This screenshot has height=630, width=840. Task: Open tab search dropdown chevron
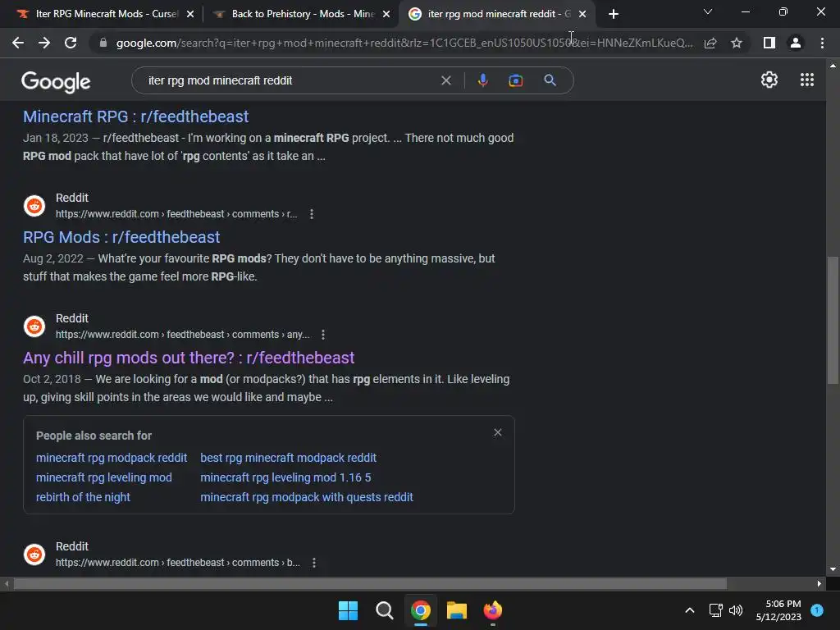(708, 11)
